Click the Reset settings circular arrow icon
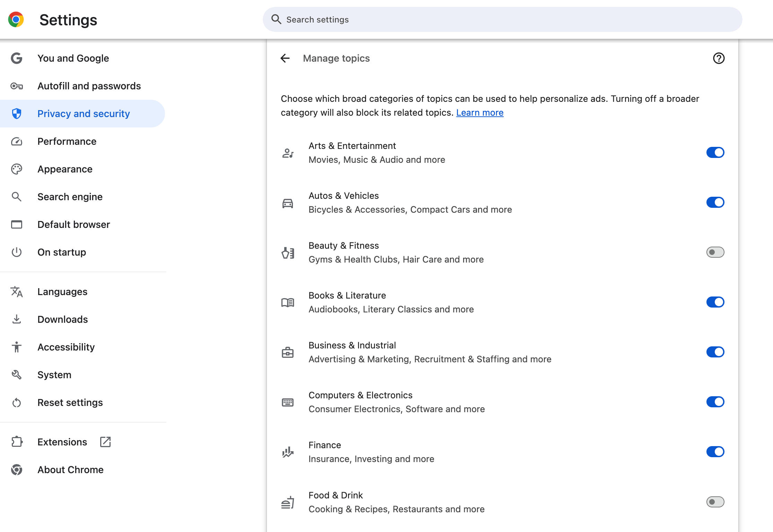The width and height of the screenshot is (773, 532). click(17, 402)
